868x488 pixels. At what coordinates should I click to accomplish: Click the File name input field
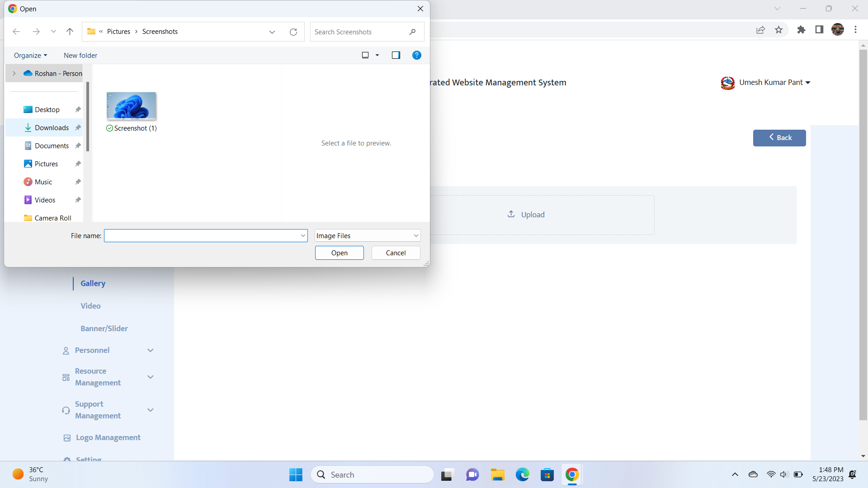click(202, 235)
